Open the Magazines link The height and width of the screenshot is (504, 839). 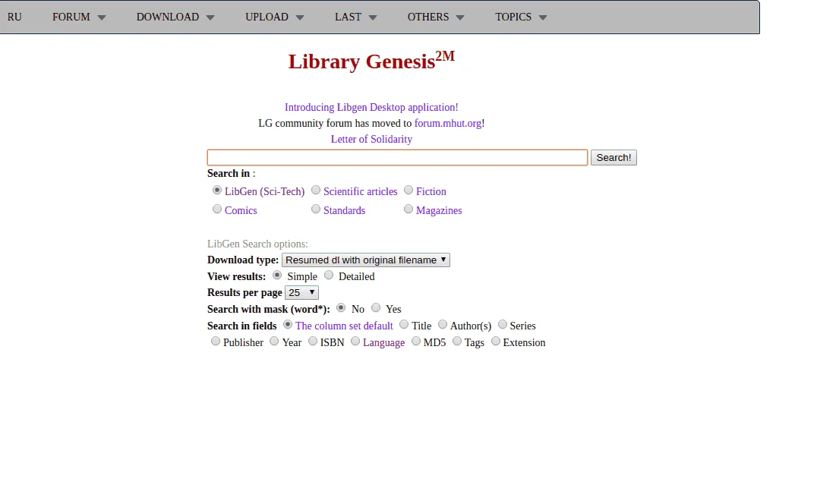pos(439,211)
